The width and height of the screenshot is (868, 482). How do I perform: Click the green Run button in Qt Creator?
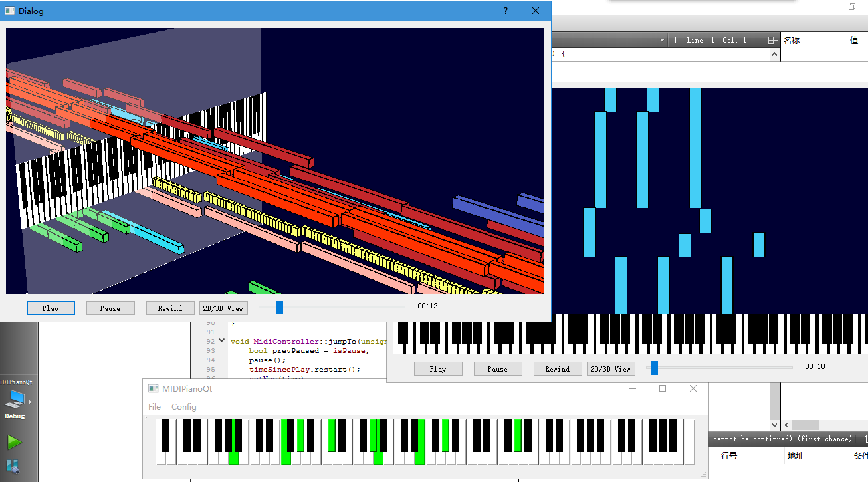click(x=14, y=442)
